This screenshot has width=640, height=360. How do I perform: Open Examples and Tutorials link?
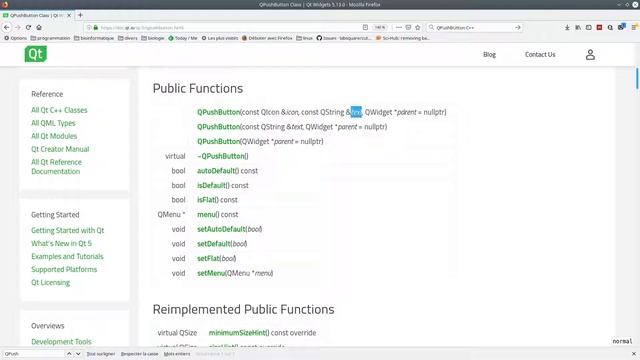(67, 257)
